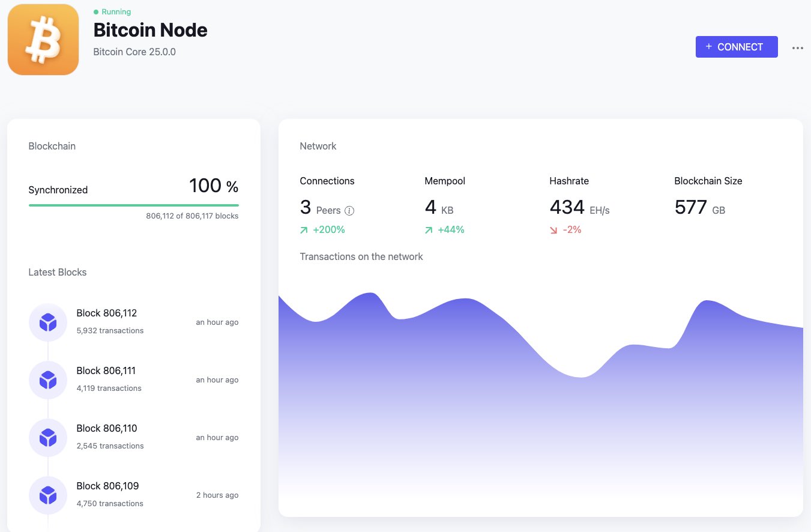Select the Block 806,110 title

pos(107,428)
